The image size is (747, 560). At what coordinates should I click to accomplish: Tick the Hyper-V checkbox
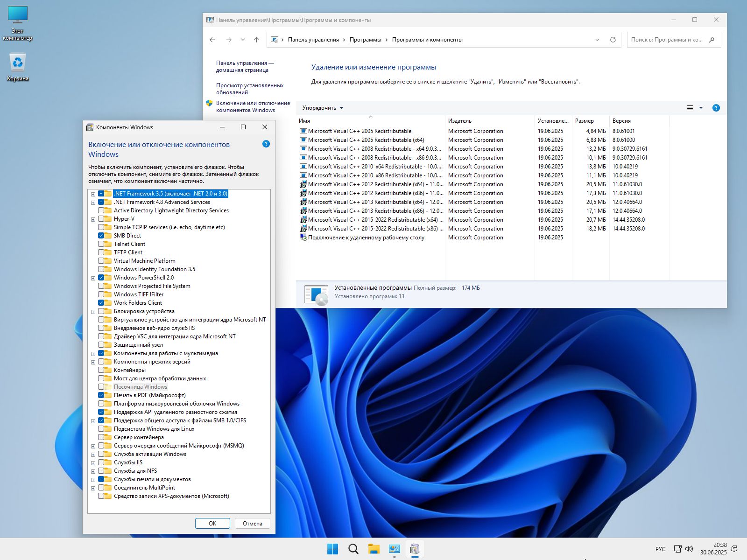tap(101, 219)
